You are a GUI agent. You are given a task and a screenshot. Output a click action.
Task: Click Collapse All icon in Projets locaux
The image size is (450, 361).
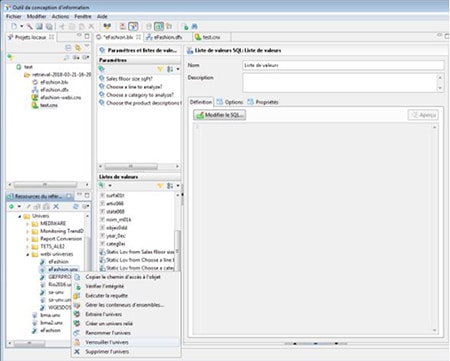tap(68, 48)
